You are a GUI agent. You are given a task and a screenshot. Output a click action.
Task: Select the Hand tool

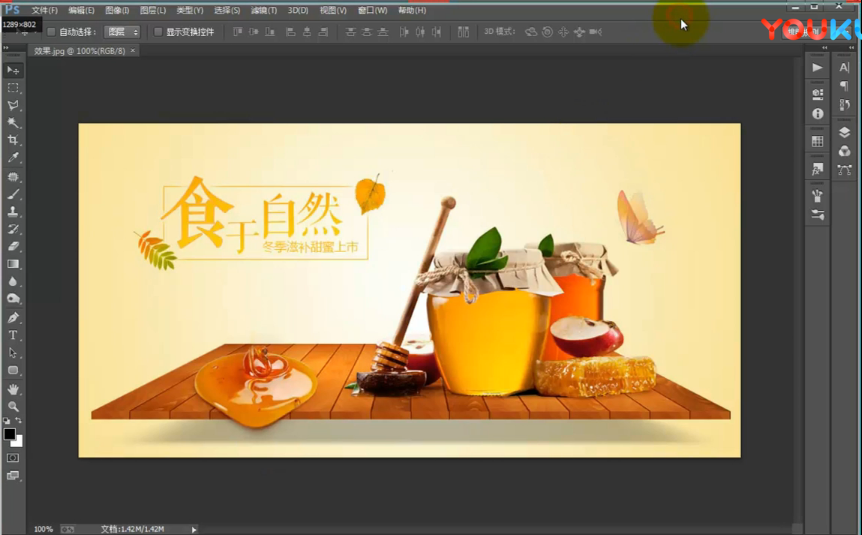(x=13, y=389)
